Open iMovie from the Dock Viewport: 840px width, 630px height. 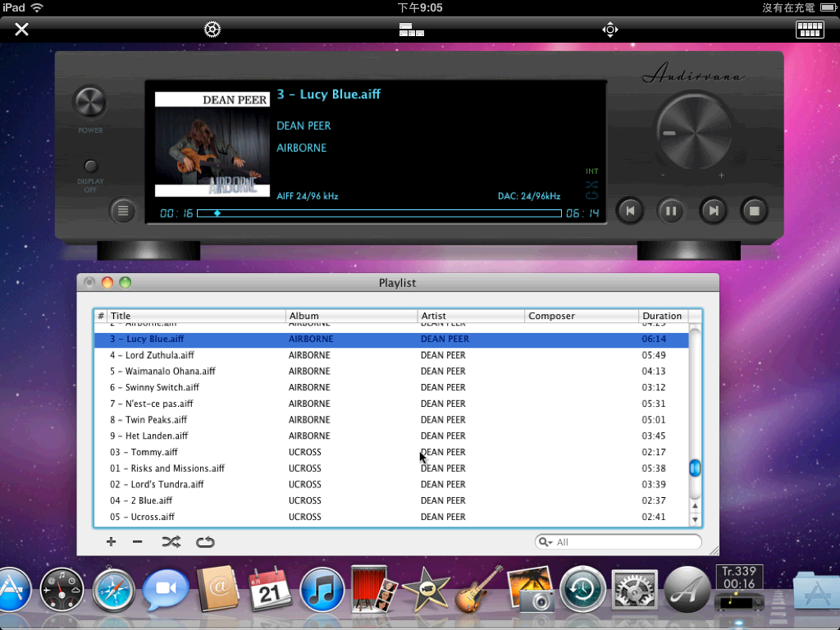pyautogui.click(x=426, y=589)
